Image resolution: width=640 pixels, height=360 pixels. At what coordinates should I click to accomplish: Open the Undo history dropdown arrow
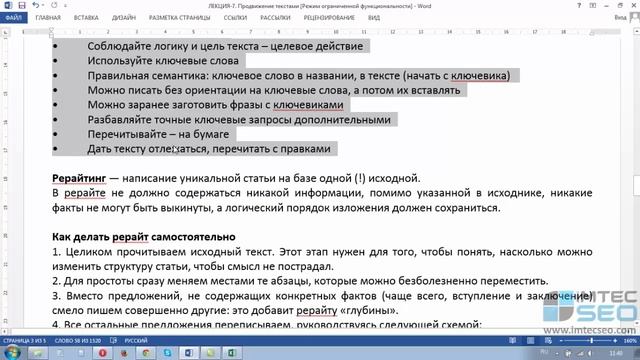43,6
